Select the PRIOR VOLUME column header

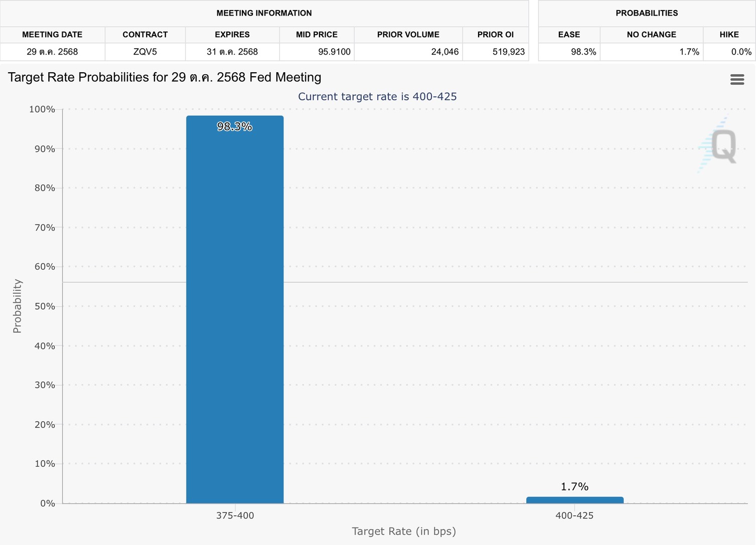(408, 35)
